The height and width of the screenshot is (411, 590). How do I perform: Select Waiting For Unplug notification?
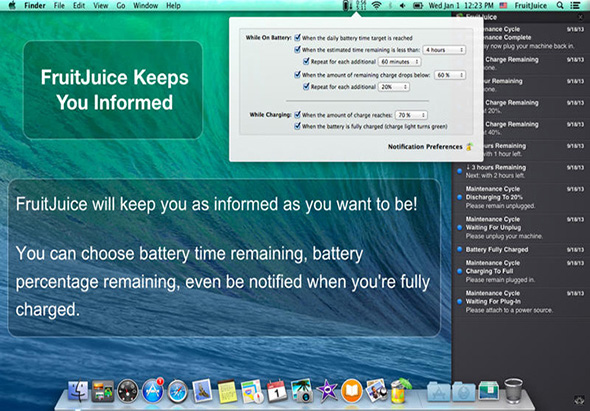(x=521, y=228)
